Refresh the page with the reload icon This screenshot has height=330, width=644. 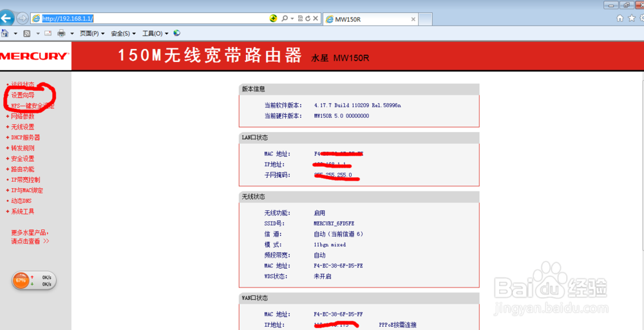[308, 19]
